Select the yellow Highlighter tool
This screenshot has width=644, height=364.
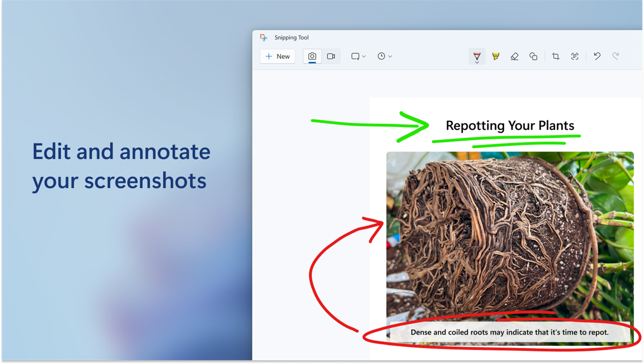click(x=495, y=56)
